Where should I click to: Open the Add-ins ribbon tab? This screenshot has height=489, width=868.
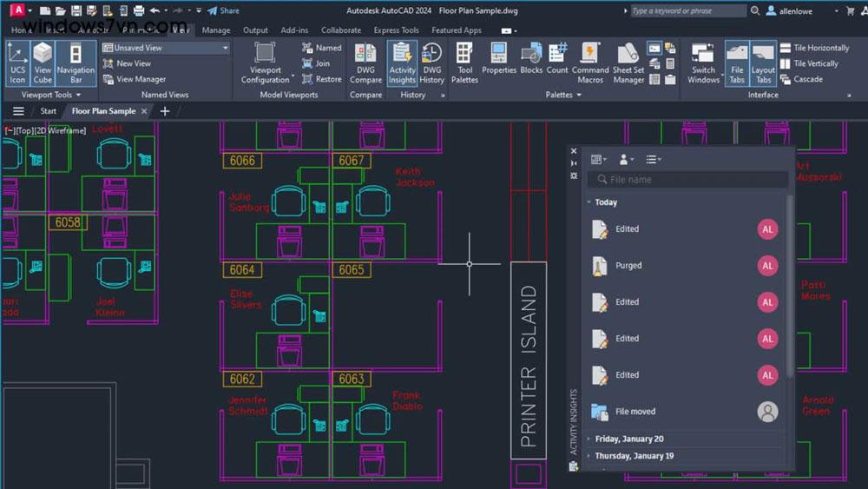click(294, 30)
